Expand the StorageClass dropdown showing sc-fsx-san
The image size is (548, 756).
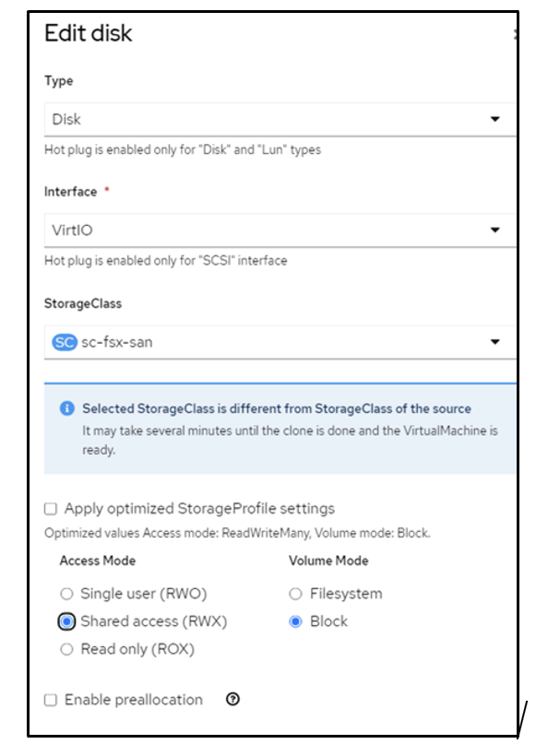click(x=280, y=342)
